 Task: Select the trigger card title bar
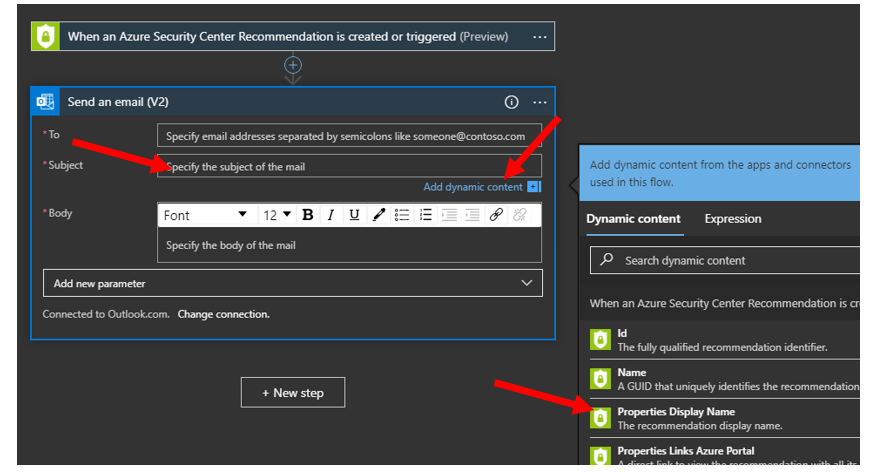point(293,37)
